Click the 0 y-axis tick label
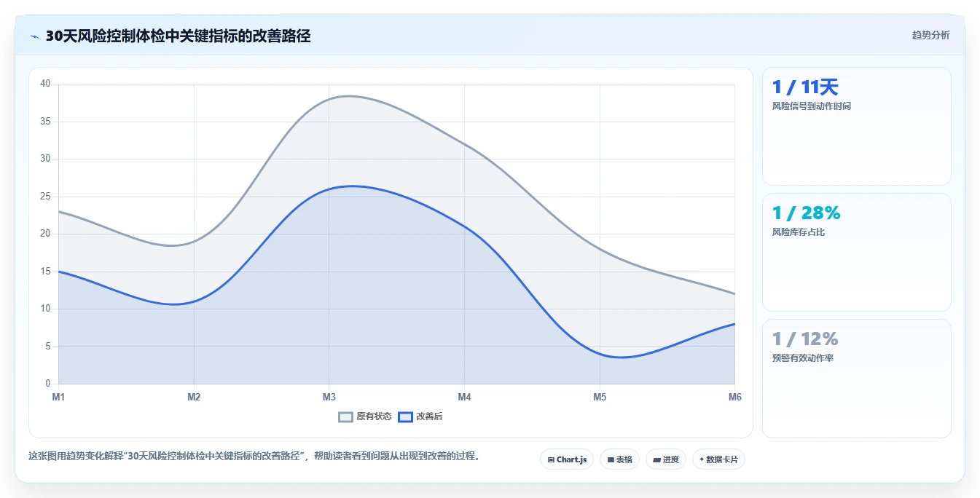This screenshot has height=498, width=980. (48, 384)
